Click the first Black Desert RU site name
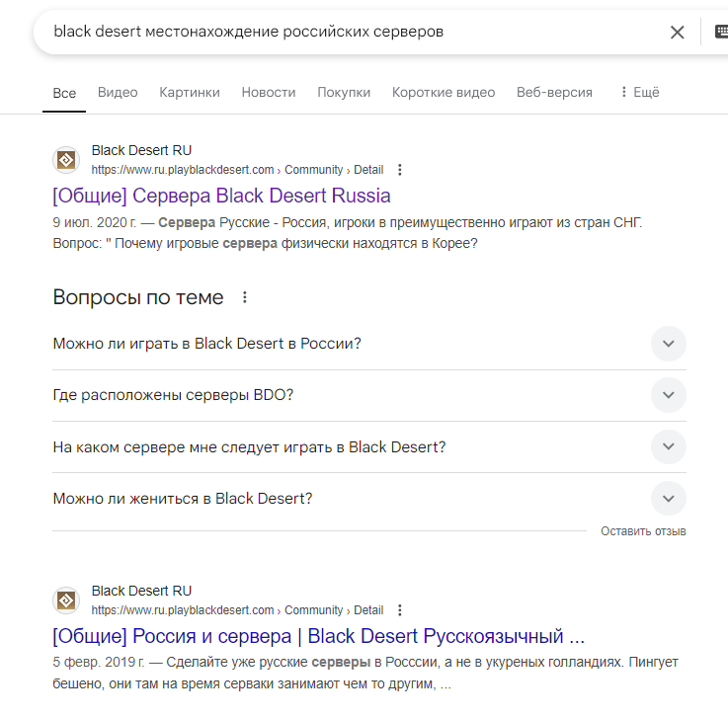This screenshot has width=728, height=719. 141,150
